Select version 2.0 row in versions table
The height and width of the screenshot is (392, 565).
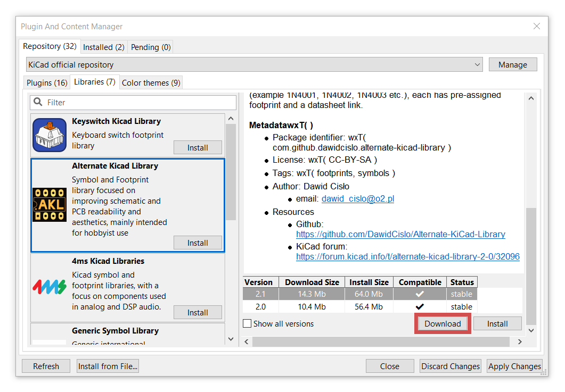(359, 307)
